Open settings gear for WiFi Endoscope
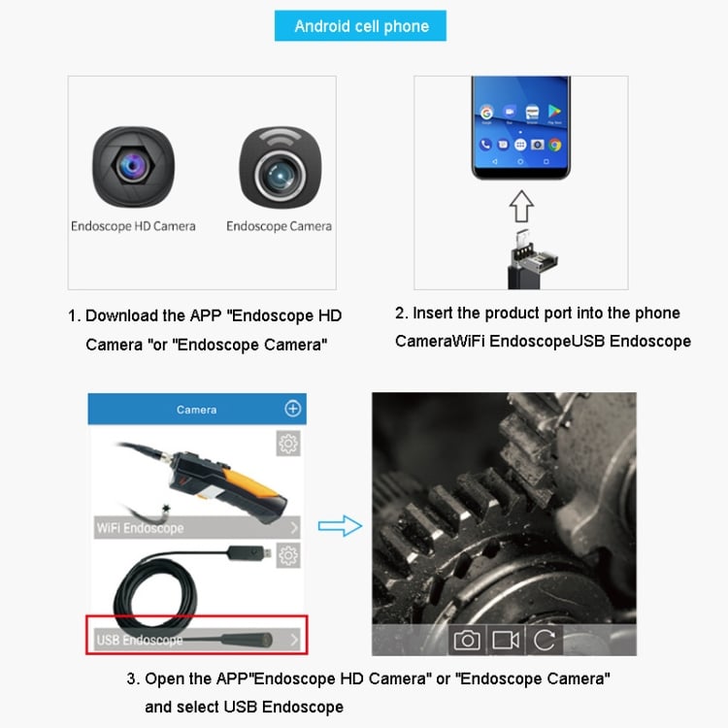The width and height of the screenshot is (728, 728). 288,444
